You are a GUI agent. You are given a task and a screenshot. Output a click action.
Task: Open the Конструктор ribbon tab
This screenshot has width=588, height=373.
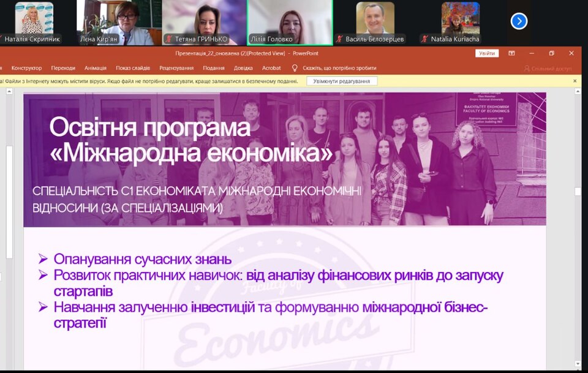pyautogui.click(x=26, y=68)
